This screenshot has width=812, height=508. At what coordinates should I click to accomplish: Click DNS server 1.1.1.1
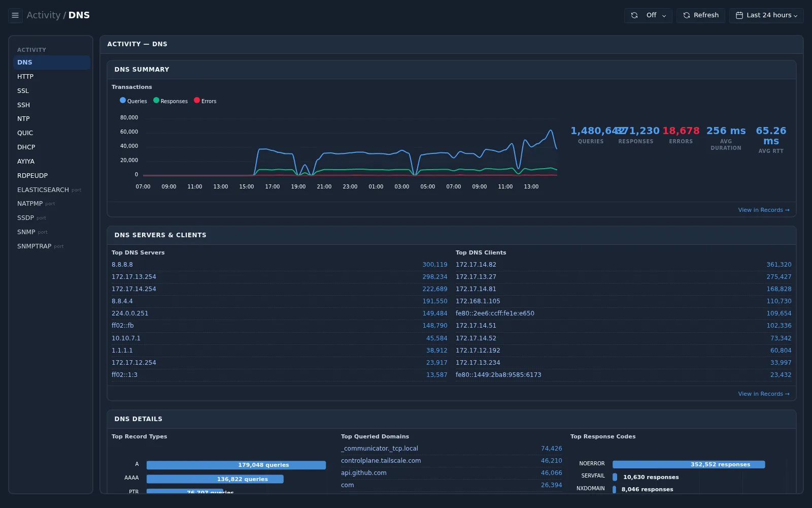[122, 351]
